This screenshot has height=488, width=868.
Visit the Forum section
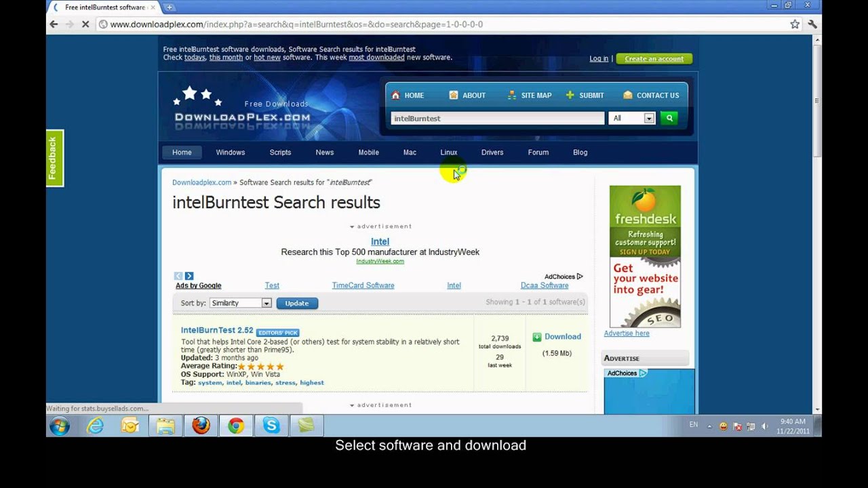tap(538, 152)
